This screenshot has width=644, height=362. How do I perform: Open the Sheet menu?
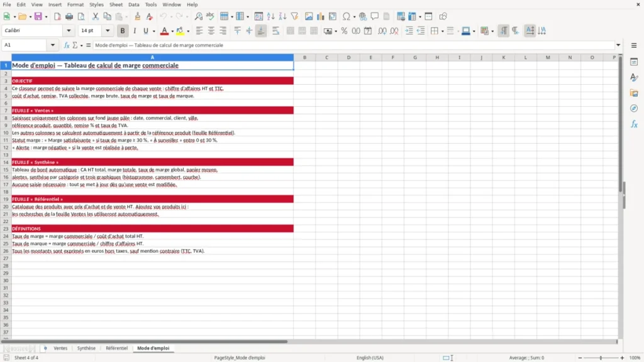point(116,4)
